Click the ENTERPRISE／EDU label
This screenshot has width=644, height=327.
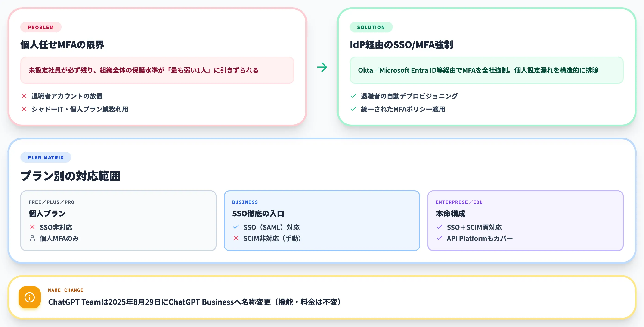coord(459,202)
